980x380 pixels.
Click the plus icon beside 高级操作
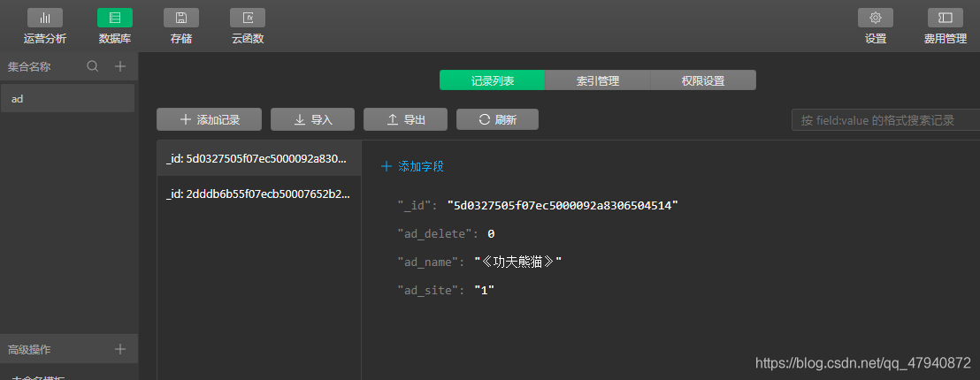[120, 349]
